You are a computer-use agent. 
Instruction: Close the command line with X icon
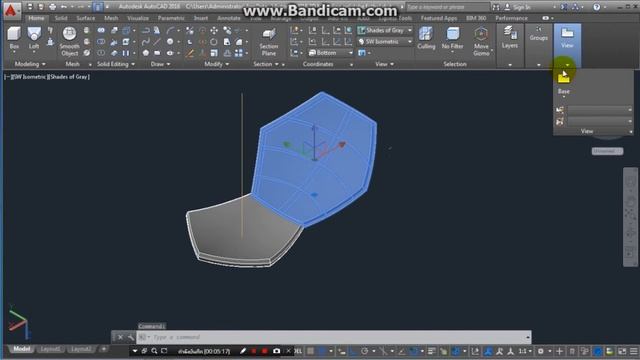click(x=120, y=337)
